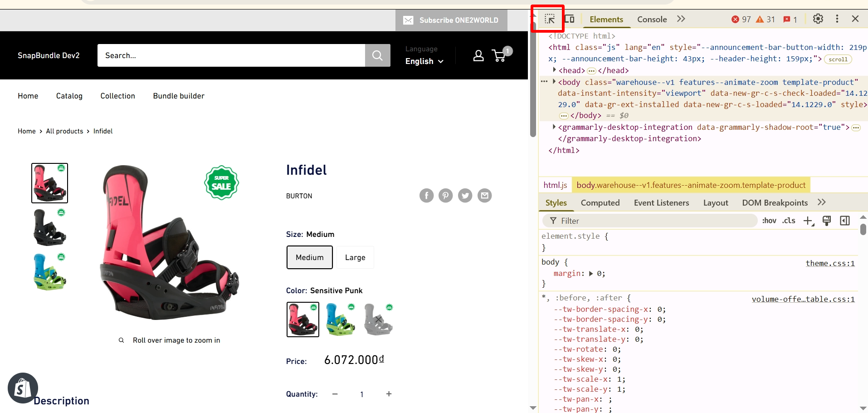This screenshot has width=868, height=413.
Task: Toggle the .cls element classes panel
Action: [x=789, y=221]
